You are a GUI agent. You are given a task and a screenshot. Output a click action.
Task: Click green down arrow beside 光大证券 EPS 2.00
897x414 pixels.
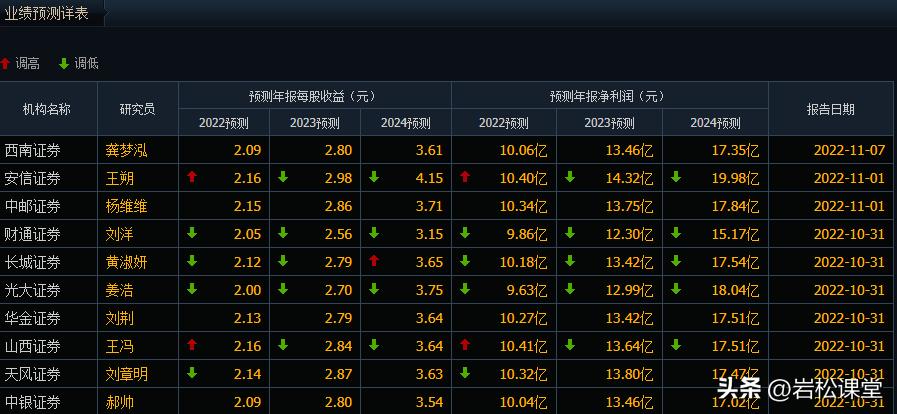[x=192, y=289]
